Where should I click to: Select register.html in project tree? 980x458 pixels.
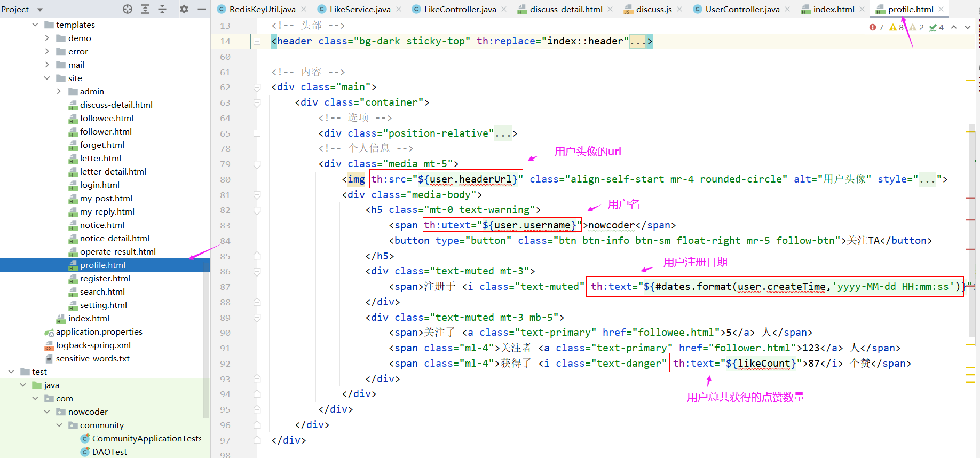coord(105,278)
